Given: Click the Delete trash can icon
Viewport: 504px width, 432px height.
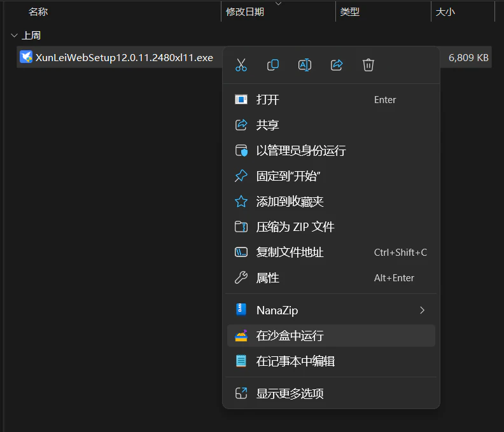Looking at the screenshot, I should [368, 65].
